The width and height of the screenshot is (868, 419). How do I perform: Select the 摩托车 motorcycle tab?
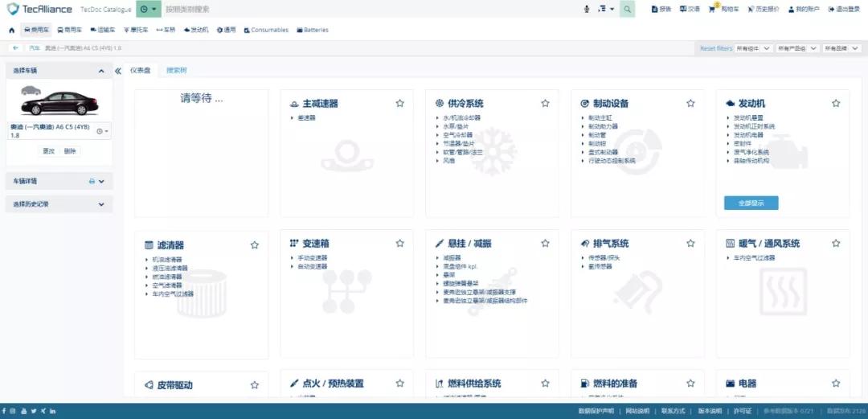pyautogui.click(x=136, y=30)
